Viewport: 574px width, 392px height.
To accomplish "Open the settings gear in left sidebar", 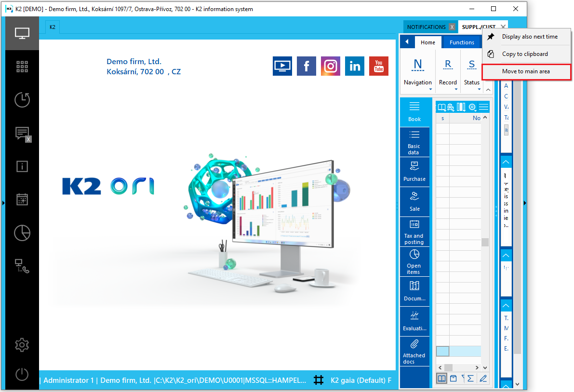I will pyautogui.click(x=22, y=345).
